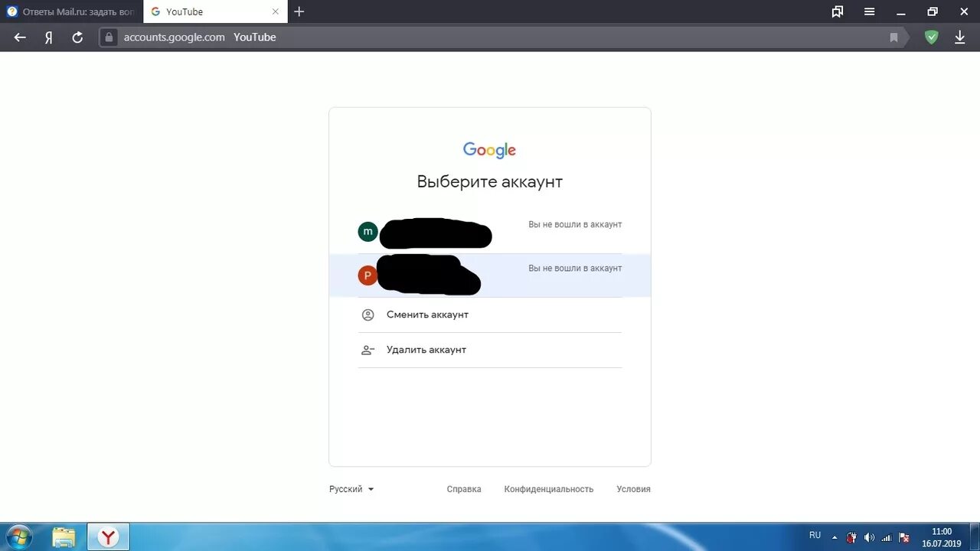Open the Windows Start menu
980x551 pixels.
(x=18, y=536)
